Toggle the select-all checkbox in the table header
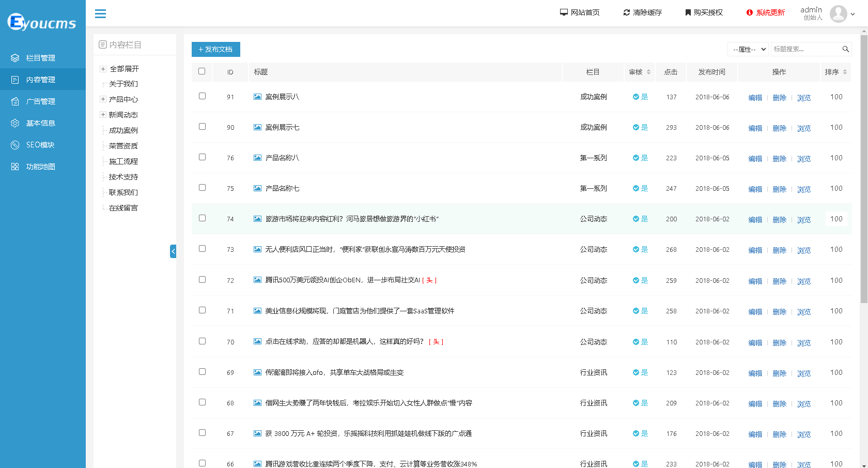The height and width of the screenshot is (468, 868). pos(202,72)
